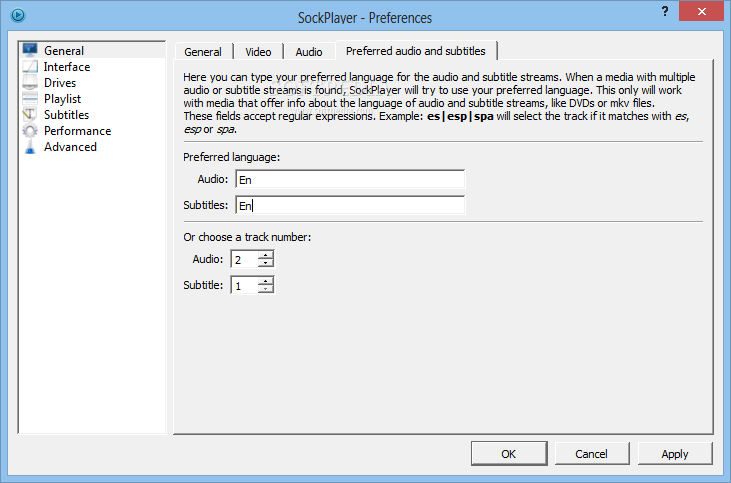Decrease the Audio track number
The image size is (731, 483).
coord(266,263)
